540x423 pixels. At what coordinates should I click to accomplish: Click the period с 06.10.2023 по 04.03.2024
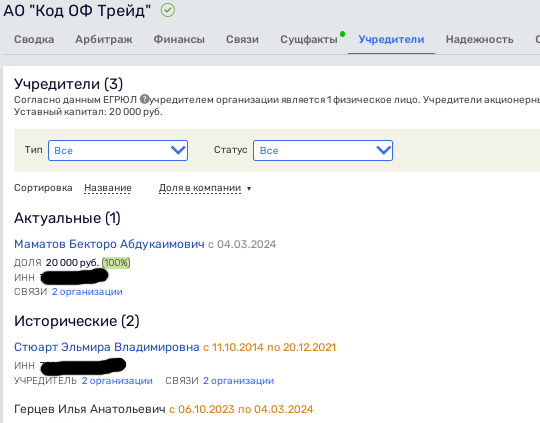click(241, 409)
